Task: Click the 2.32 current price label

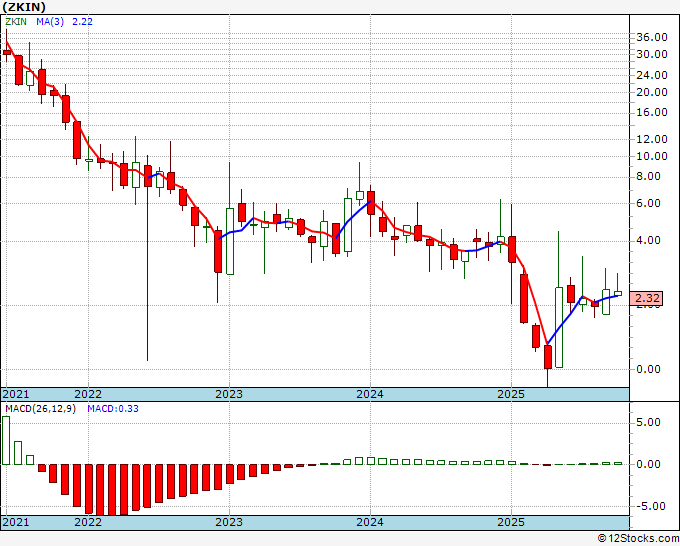Action: [646, 298]
